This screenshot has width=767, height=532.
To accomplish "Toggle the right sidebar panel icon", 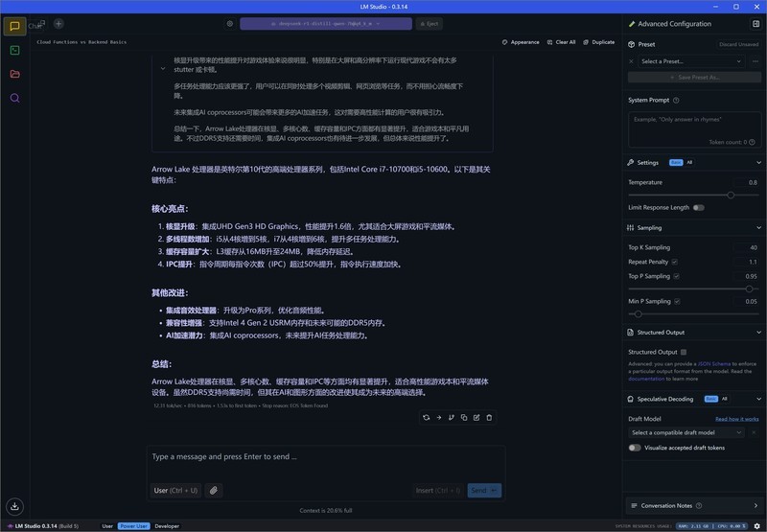I will tap(755, 23).
